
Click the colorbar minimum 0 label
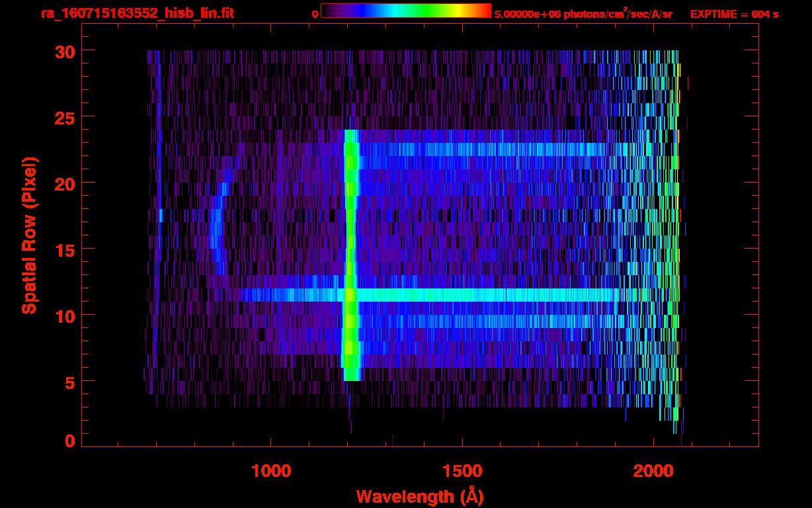[x=315, y=14]
